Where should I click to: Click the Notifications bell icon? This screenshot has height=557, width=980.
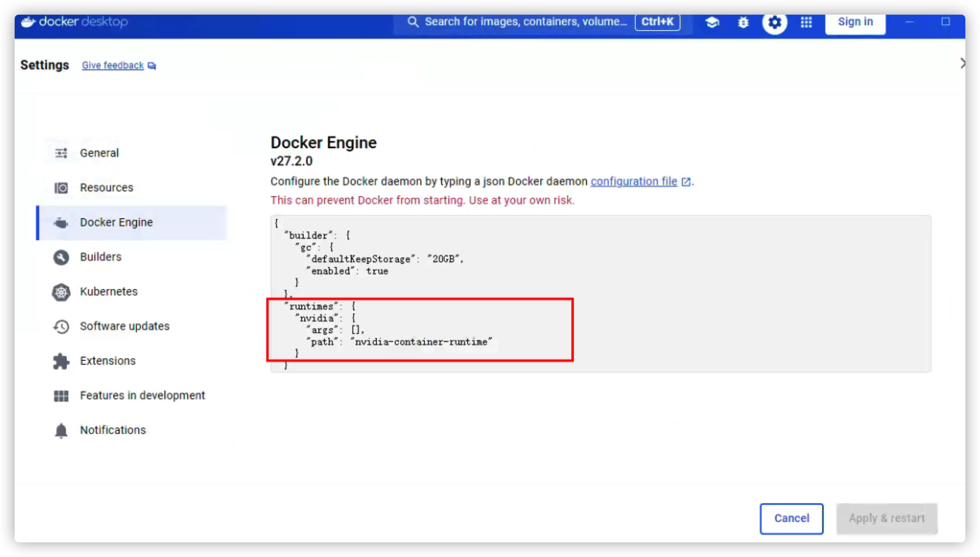(x=61, y=430)
